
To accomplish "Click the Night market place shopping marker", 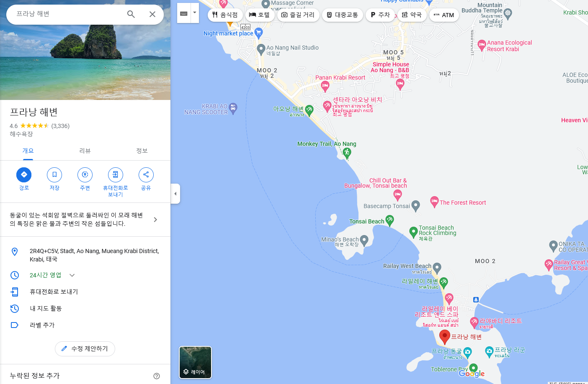I will click(x=258, y=32).
